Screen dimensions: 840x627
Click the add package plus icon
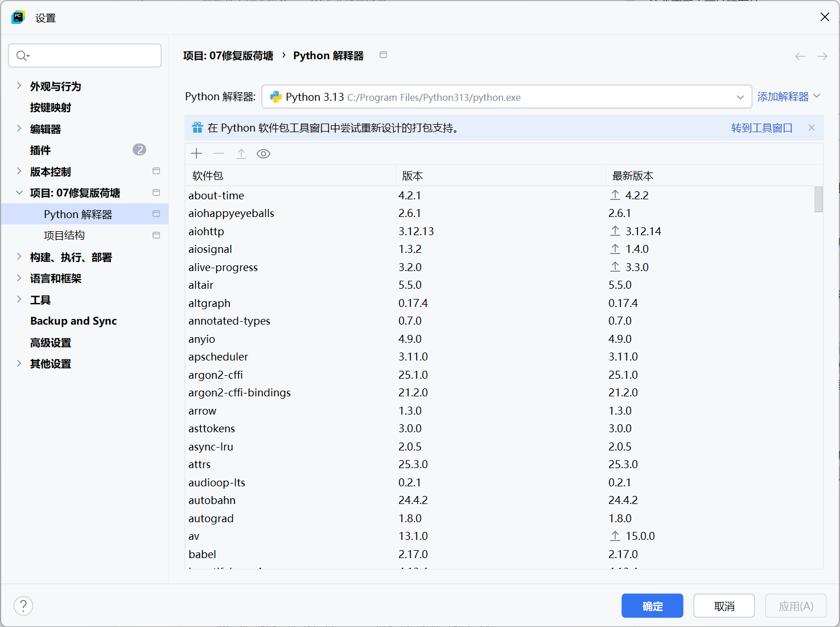[x=197, y=154]
